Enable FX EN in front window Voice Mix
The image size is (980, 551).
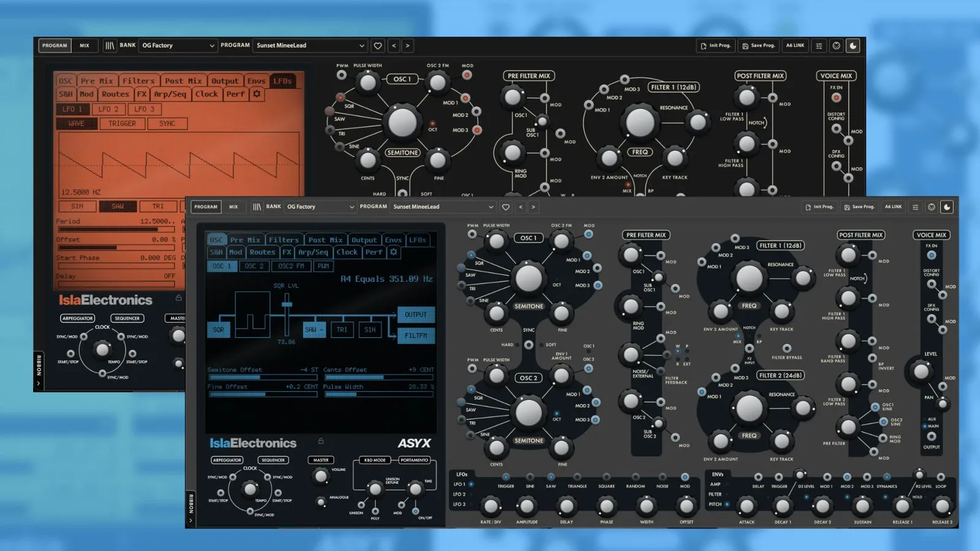(932, 255)
